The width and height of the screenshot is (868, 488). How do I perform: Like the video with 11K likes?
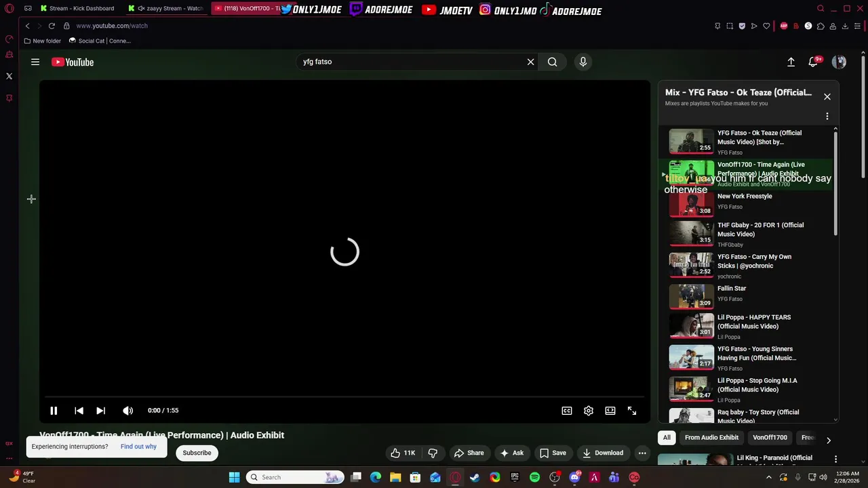[403, 453]
